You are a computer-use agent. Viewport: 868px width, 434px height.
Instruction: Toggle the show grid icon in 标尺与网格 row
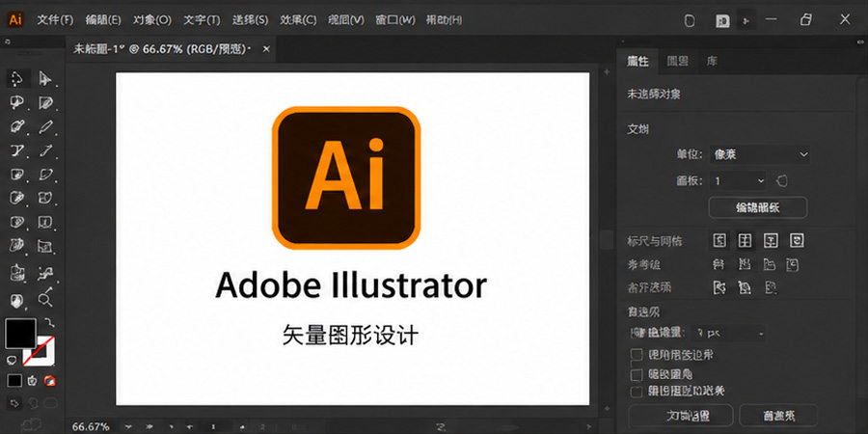[x=746, y=240]
